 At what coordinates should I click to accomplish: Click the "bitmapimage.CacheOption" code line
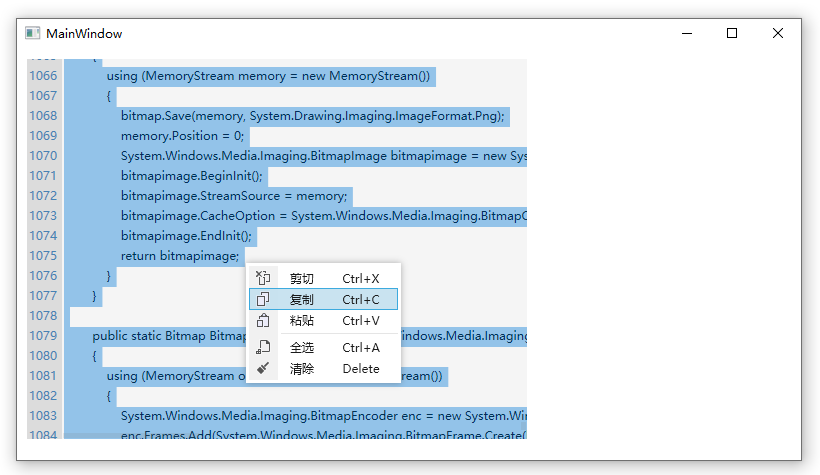[324, 216]
